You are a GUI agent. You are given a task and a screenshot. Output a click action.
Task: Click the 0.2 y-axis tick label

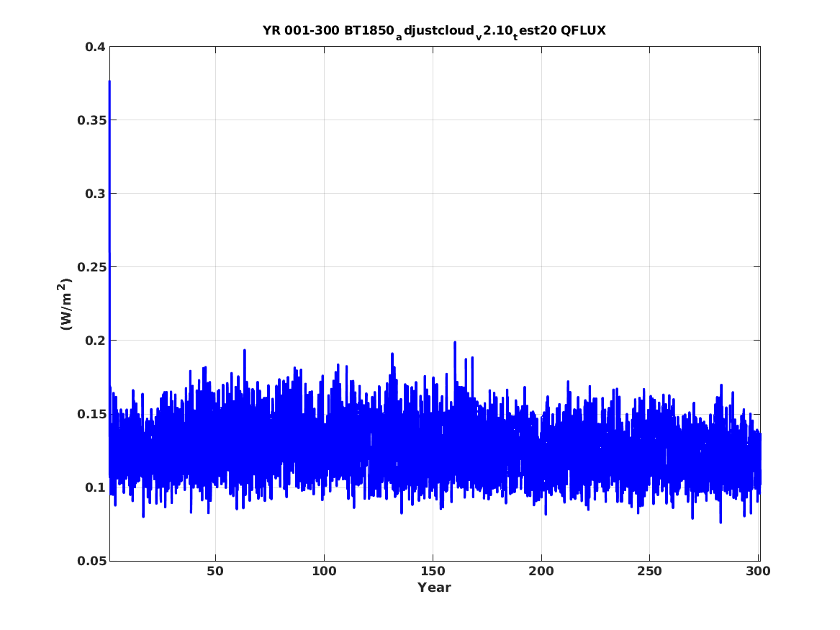point(95,341)
